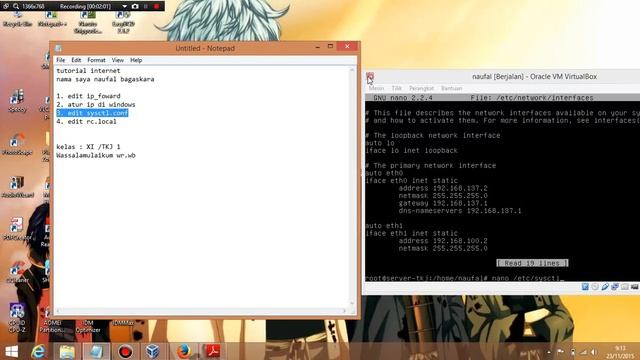This screenshot has height=360, width=640.
Task: Click the battery tray icon
Action: pyautogui.click(x=573, y=352)
